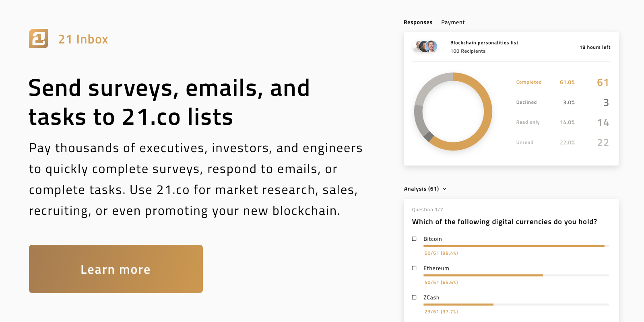Select the Completed 61.0% row
644x322 pixels.
[562, 82]
